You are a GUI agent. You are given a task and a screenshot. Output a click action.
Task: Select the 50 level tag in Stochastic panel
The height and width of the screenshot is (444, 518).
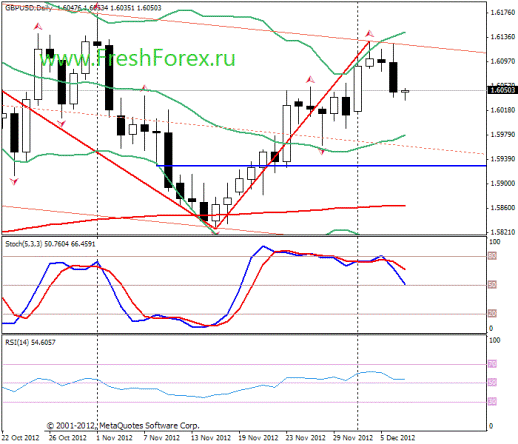[x=492, y=285]
